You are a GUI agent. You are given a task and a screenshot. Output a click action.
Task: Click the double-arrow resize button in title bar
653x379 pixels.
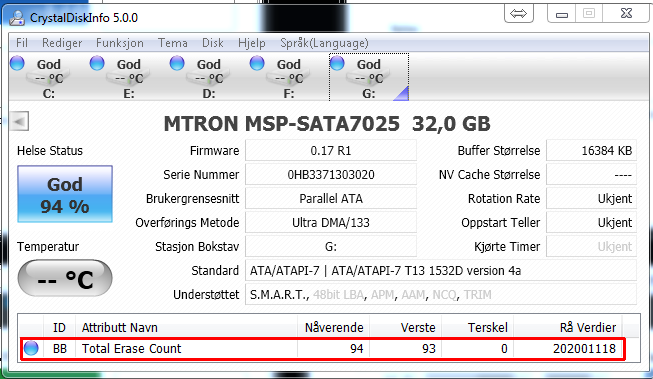coord(518,14)
